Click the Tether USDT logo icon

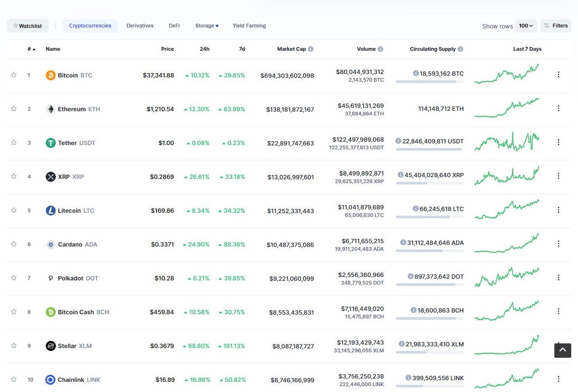51,143
